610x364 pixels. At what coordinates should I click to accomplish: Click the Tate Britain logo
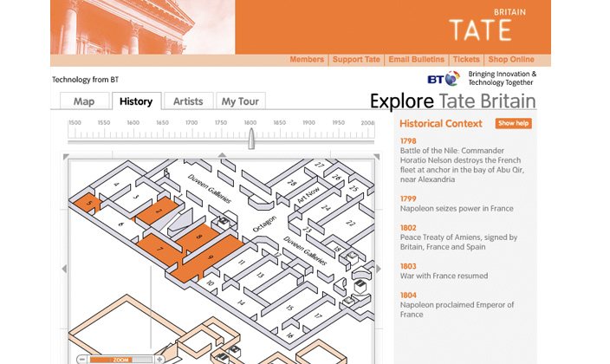click(487, 25)
